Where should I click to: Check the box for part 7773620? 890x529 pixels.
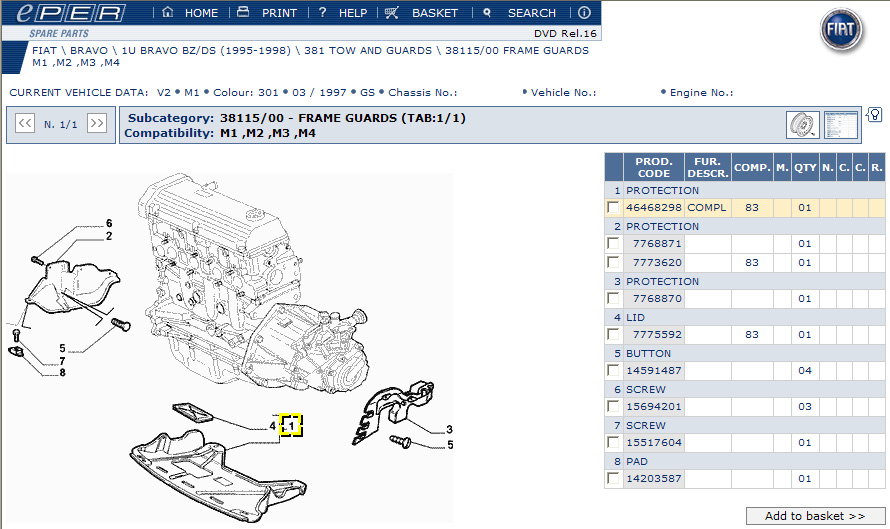613,262
